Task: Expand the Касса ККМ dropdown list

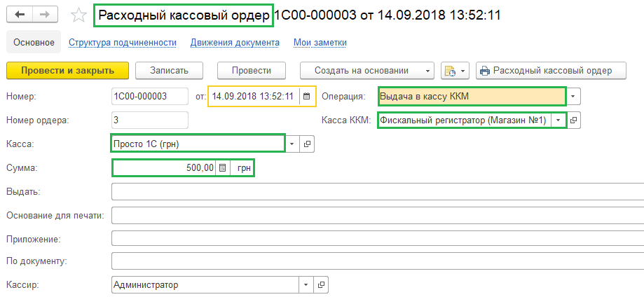Action: click(x=559, y=120)
